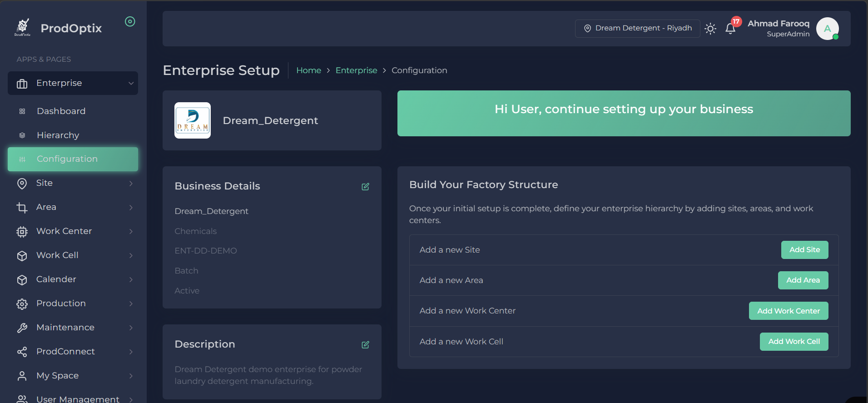The height and width of the screenshot is (403, 868).
Task: Expand the Production submenu chevron
Action: pyautogui.click(x=131, y=304)
